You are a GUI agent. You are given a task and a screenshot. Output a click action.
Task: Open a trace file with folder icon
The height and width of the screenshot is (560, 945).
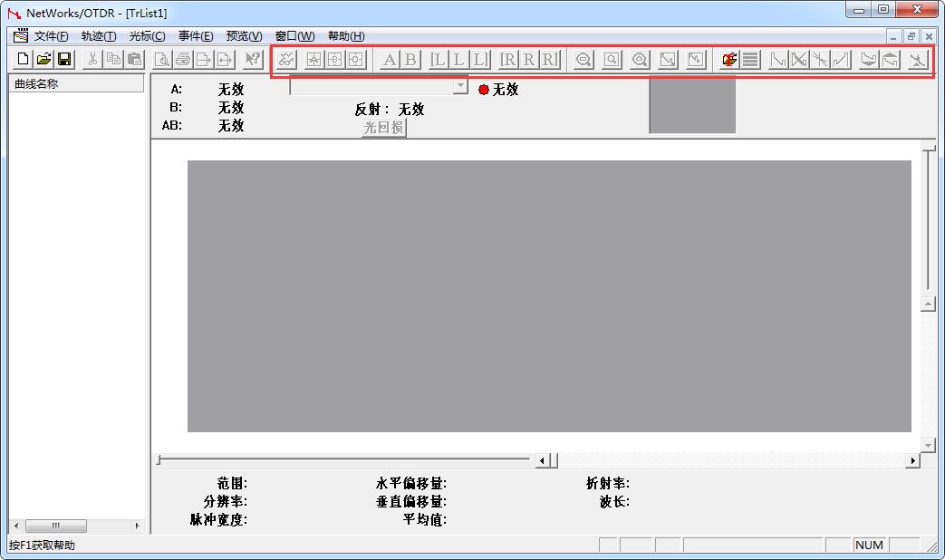[43, 60]
